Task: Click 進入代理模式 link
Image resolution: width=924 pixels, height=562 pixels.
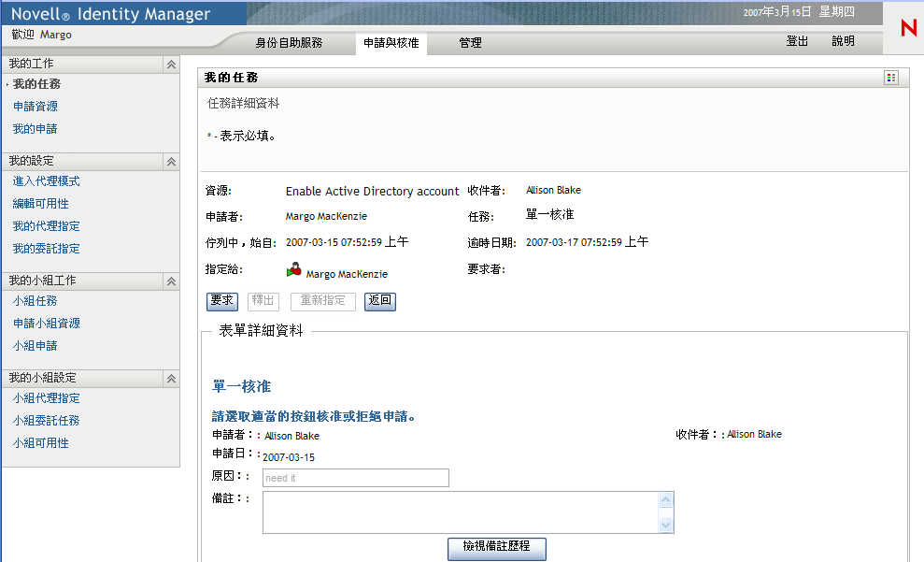Action: 47,181
